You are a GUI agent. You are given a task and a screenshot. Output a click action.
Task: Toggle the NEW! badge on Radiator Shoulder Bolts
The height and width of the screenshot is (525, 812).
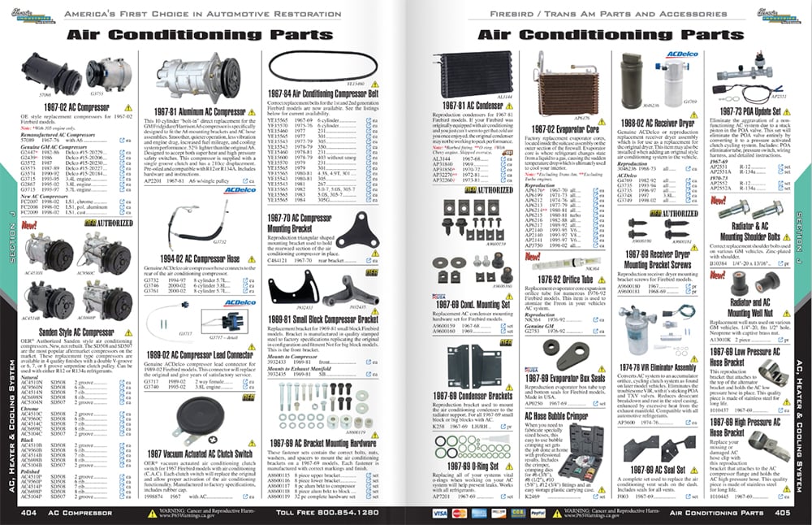tap(717, 202)
